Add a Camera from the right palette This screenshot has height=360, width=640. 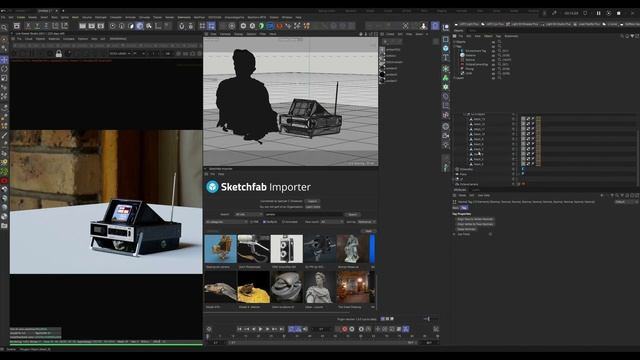[446, 136]
